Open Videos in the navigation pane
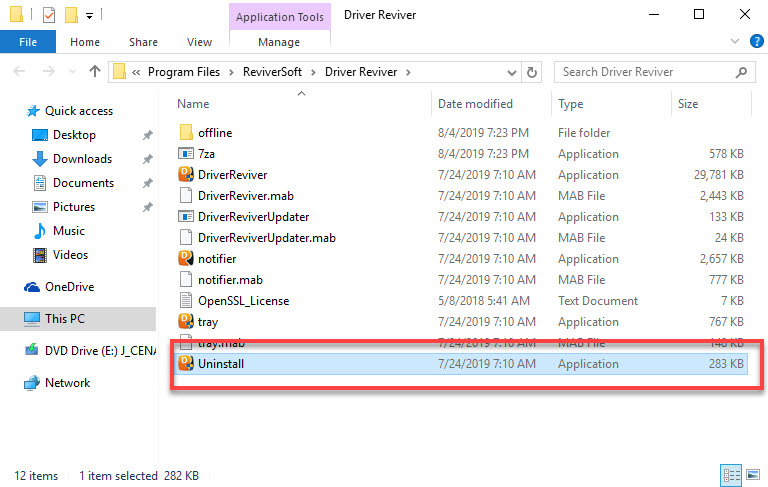 [x=71, y=255]
